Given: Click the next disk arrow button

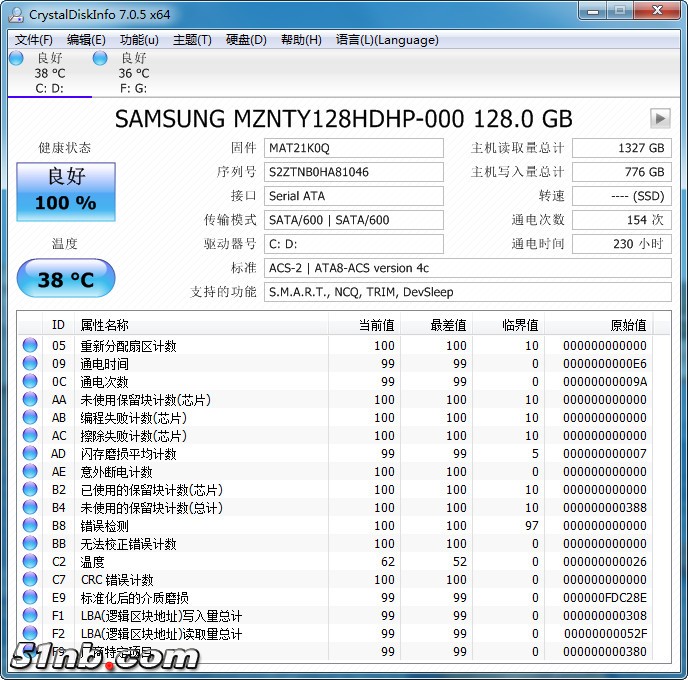Looking at the screenshot, I should coord(659,118).
